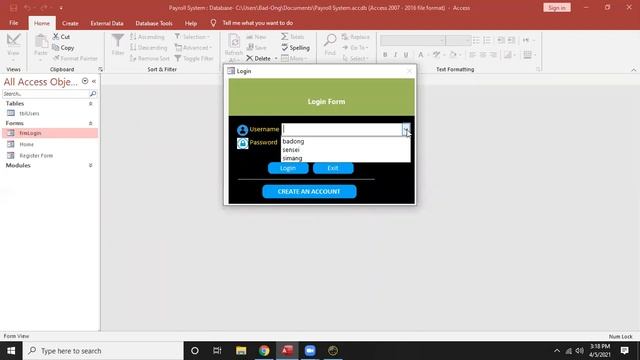Viewport: 640px width, 360px height.
Task: Open the File tab
Action: [13, 23]
